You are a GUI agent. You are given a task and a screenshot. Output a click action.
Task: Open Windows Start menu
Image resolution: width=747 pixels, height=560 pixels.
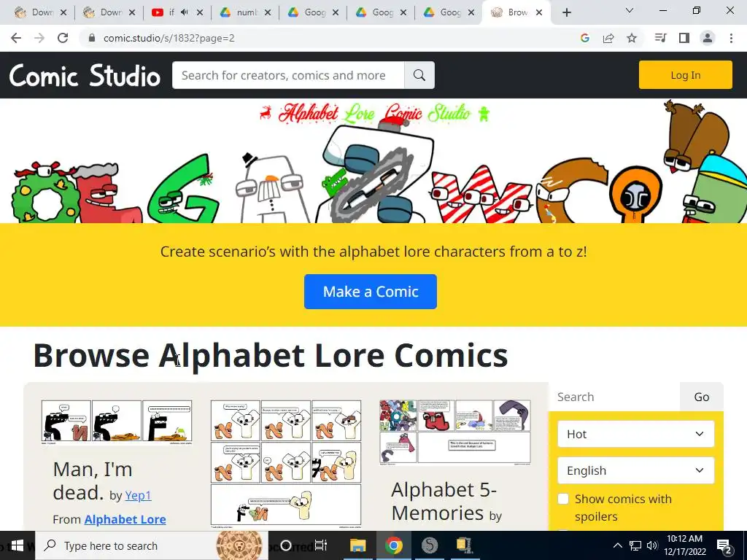18,545
